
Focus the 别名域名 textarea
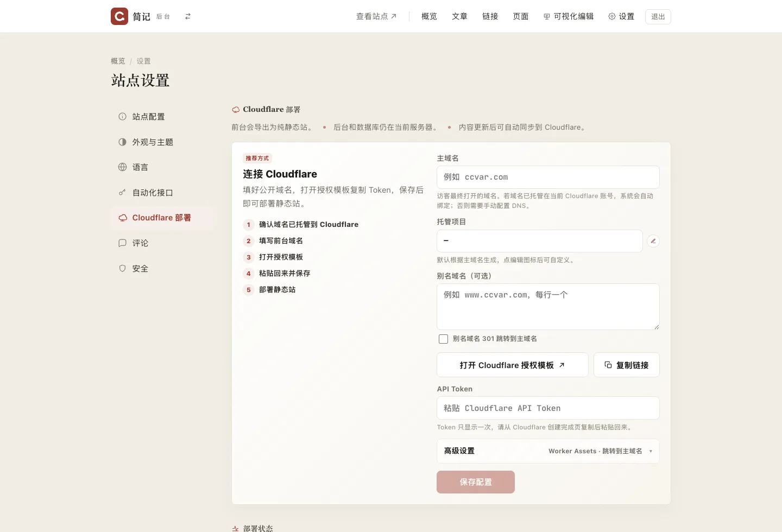coord(548,307)
